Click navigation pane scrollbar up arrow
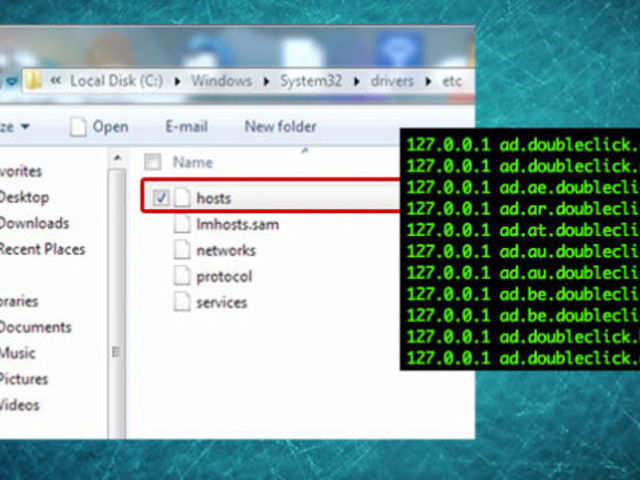640x480 pixels. pos(117,158)
